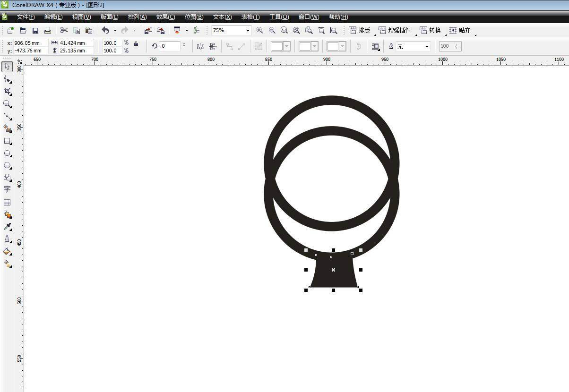This screenshot has width=569, height=392.
Task: Activate the Text tool (字)
Action: 7,189
